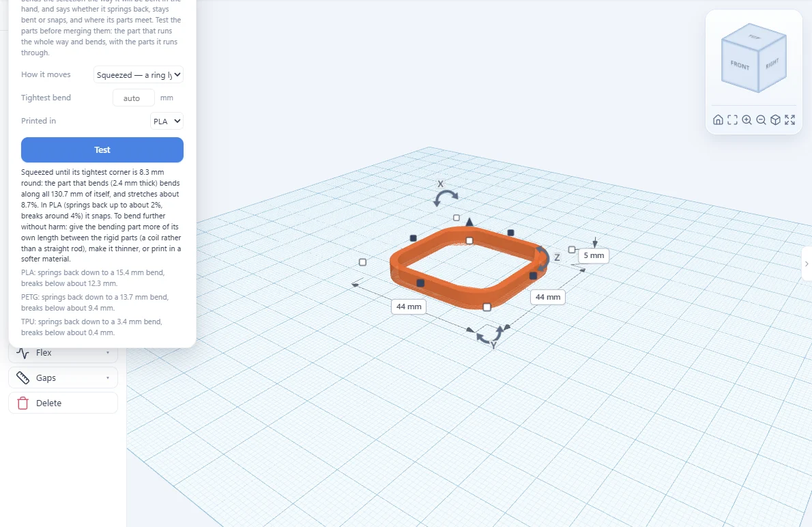The height and width of the screenshot is (527, 812).
Task: Switch the projection using the cube icon
Action: coord(775,119)
